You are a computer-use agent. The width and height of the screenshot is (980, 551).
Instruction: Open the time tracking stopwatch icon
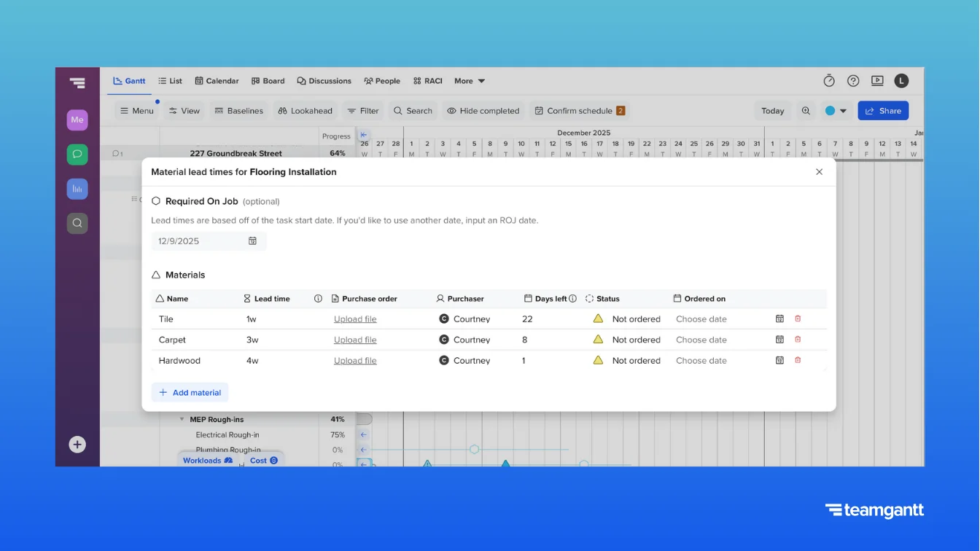[829, 80]
